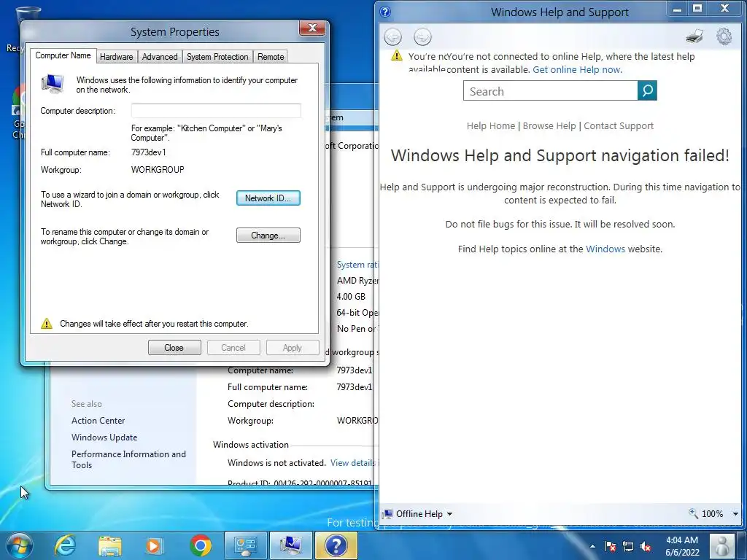Open Action Center flag tray icon

pos(611,546)
